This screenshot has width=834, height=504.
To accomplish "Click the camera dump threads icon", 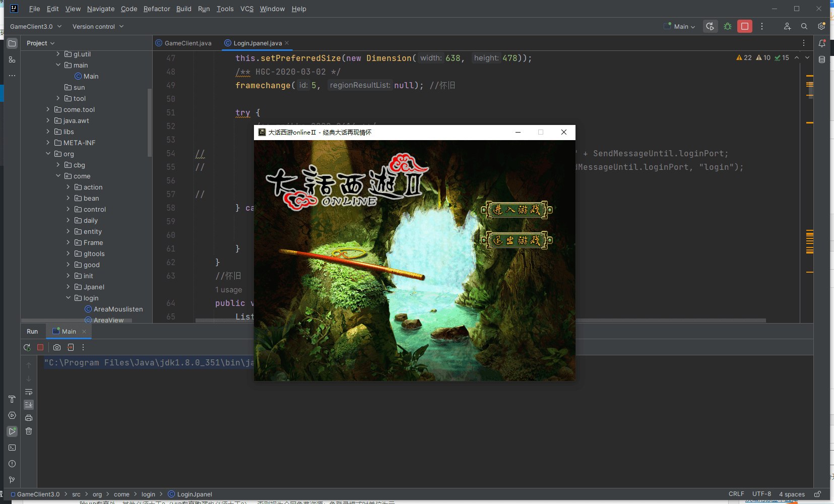I will [57, 347].
